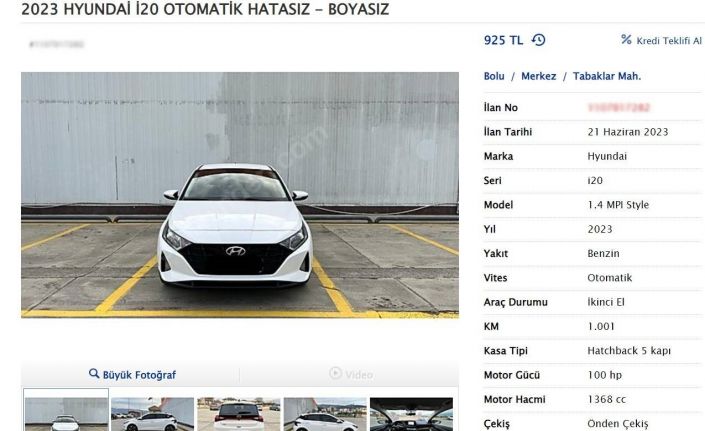705x431 pixels.
Task: Click the magnifier icon for Büyük Fotoğraf
Action: click(94, 374)
